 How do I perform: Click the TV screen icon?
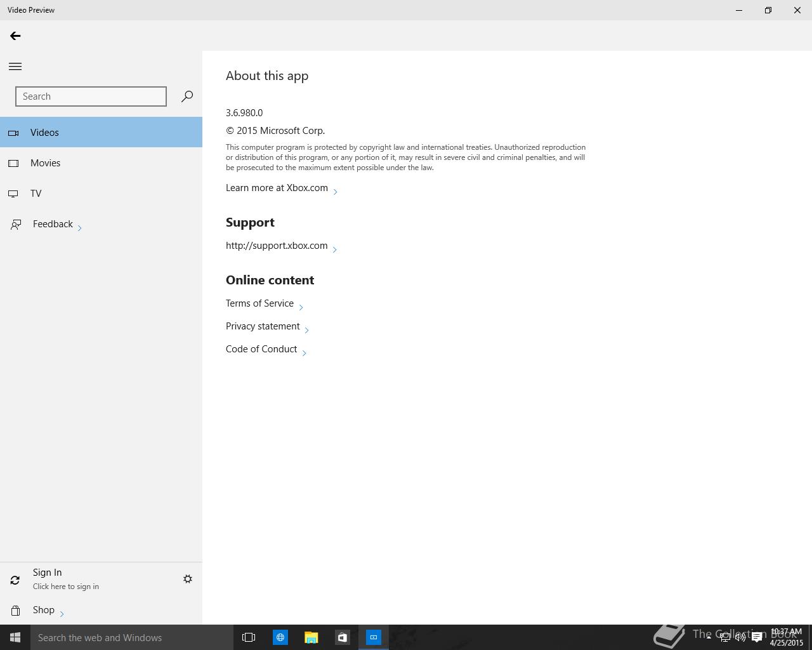13,194
